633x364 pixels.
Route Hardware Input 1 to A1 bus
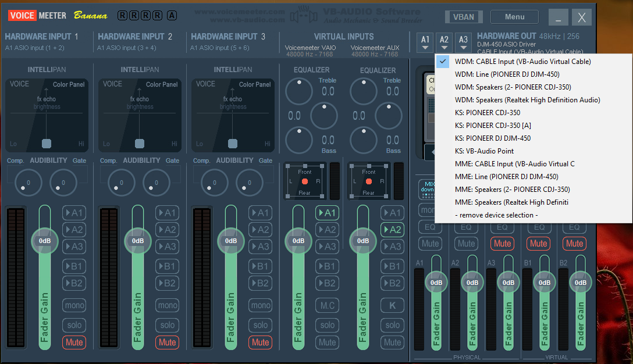click(74, 213)
